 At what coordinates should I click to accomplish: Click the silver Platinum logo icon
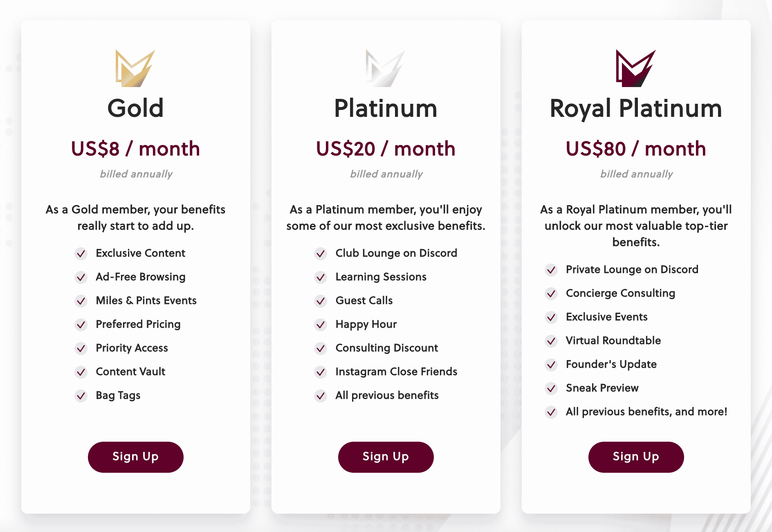[x=385, y=68]
